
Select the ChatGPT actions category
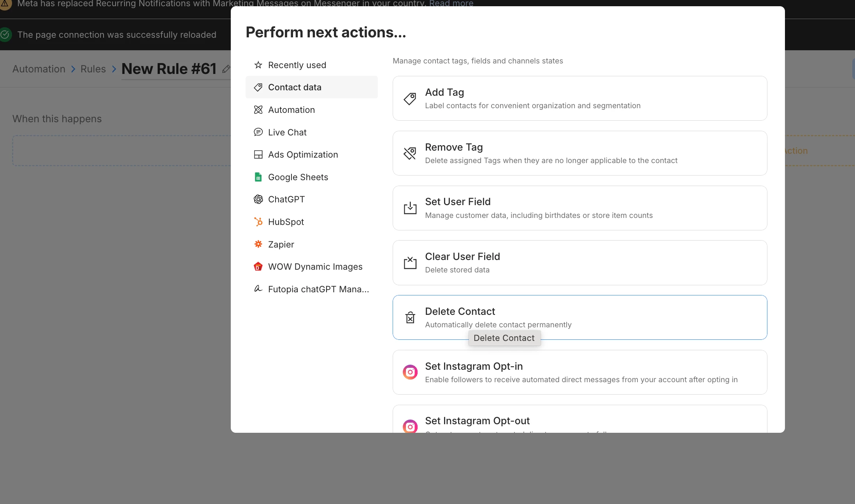click(286, 199)
